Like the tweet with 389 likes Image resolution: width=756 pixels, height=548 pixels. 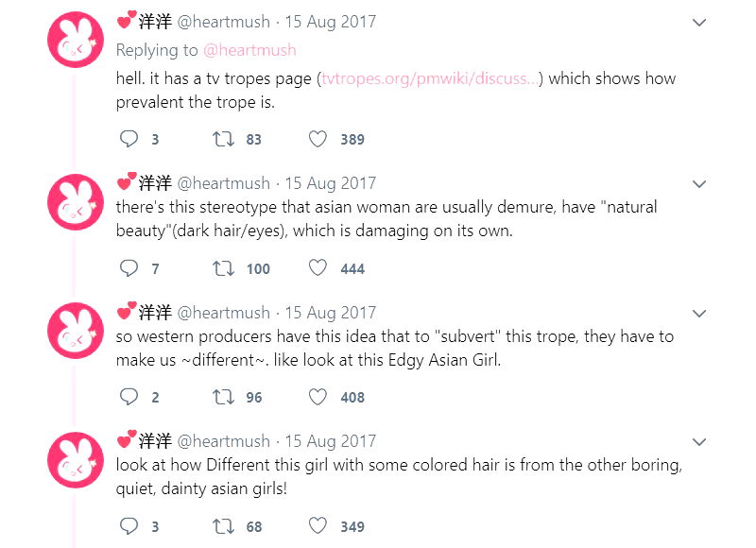[318, 139]
